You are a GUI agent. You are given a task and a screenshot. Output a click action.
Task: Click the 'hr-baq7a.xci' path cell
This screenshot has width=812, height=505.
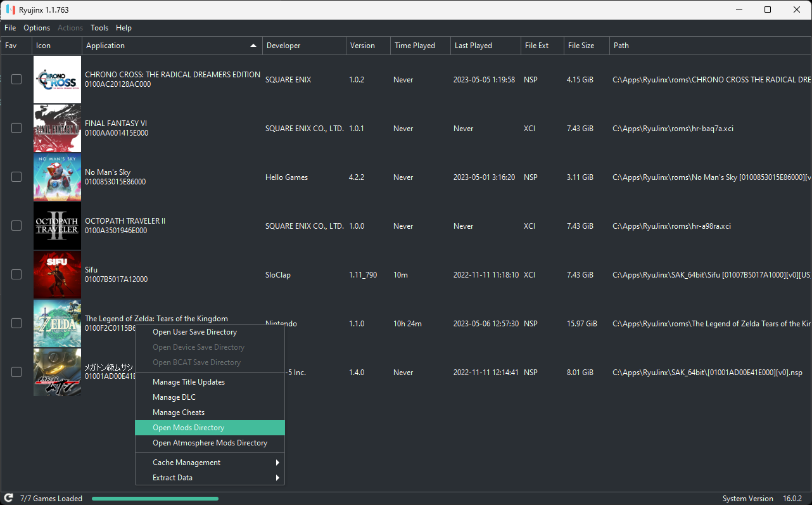tap(673, 129)
